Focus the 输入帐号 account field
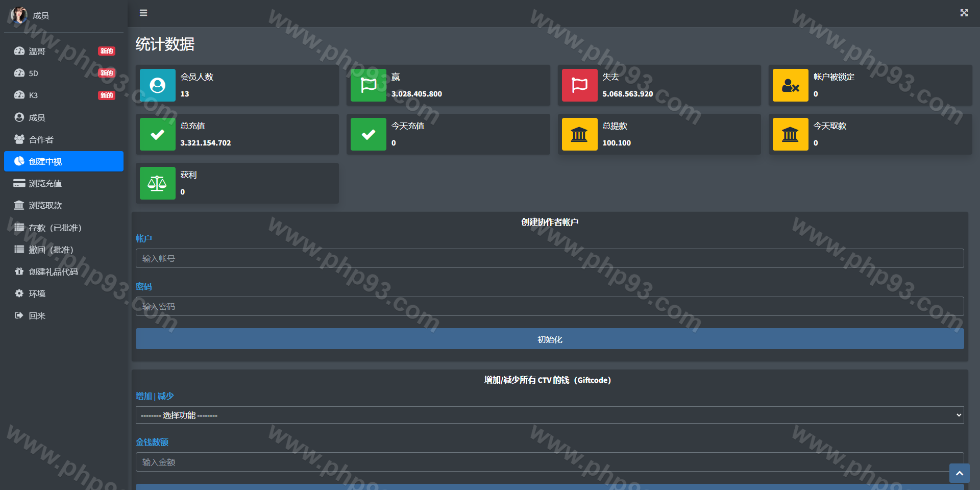The image size is (980, 490). click(549, 258)
